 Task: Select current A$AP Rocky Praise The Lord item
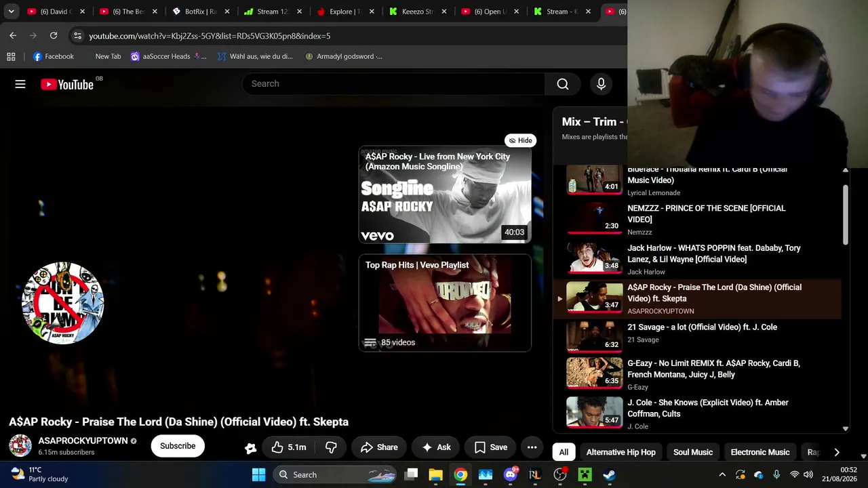pos(698,298)
